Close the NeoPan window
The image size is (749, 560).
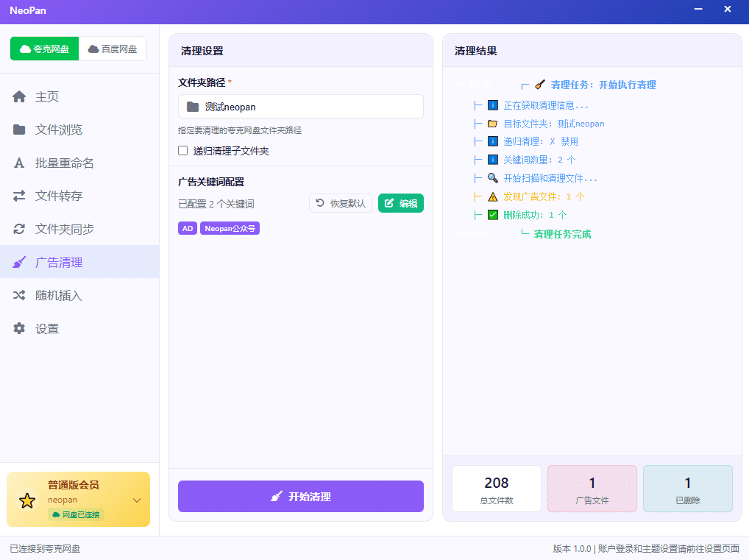(x=728, y=9)
